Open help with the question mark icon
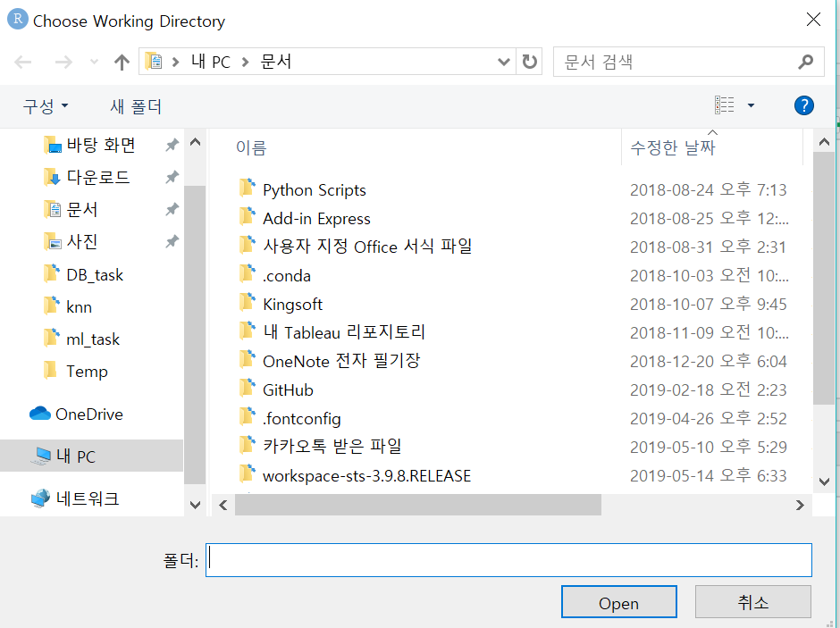Screen dimensions: 840x628 (803, 105)
